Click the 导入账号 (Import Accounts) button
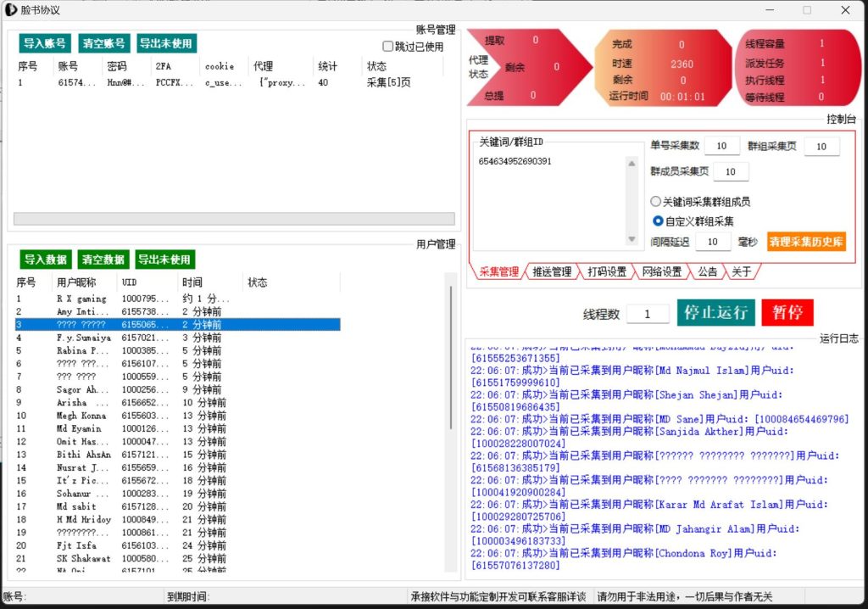The image size is (868, 609). 44,43
